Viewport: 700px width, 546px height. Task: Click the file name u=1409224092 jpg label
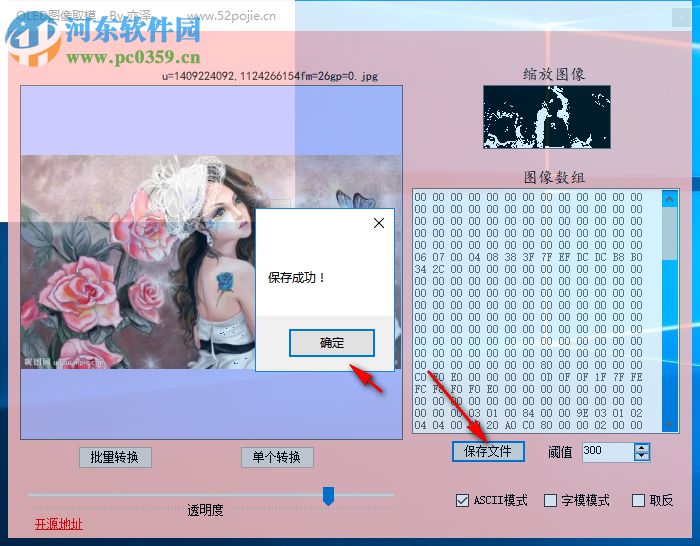pyautogui.click(x=270, y=76)
